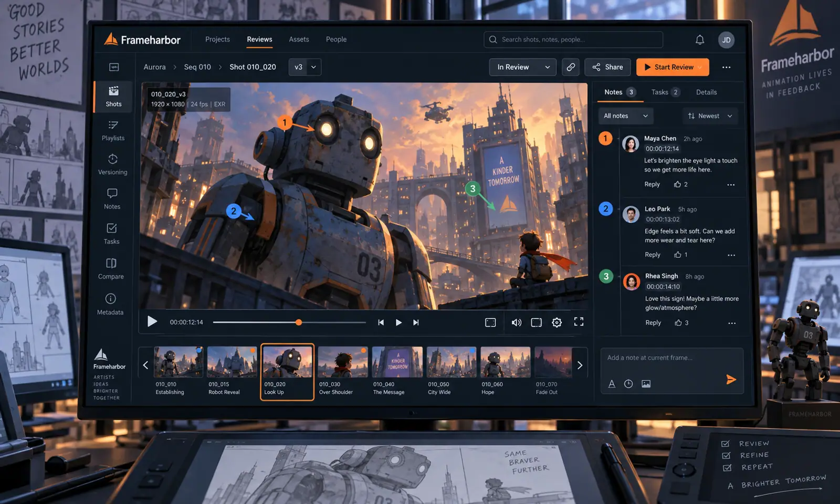Image resolution: width=840 pixels, height=504 pixels.
Task: Open the Seq 010 breadcrumb
Action: 197,67
